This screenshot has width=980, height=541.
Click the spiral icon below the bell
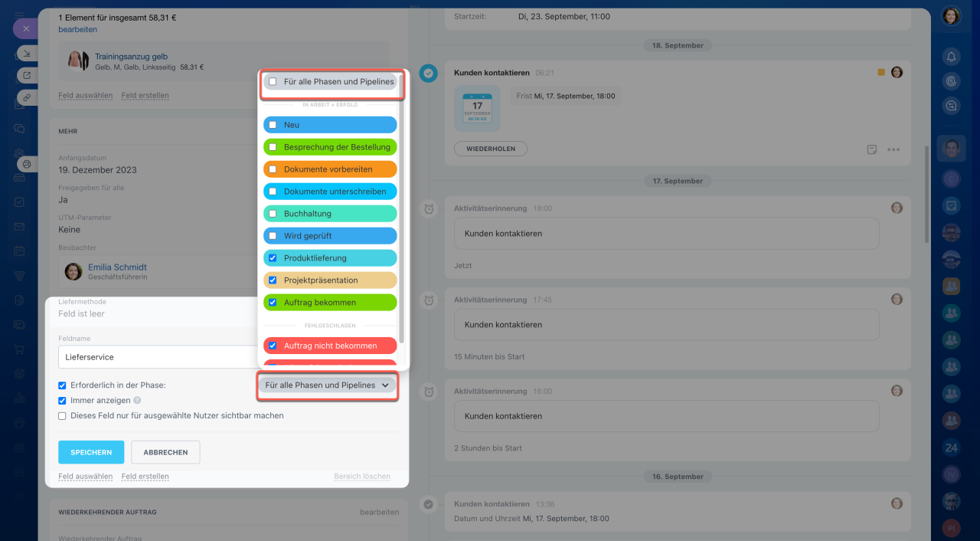[x=952, y=80]
